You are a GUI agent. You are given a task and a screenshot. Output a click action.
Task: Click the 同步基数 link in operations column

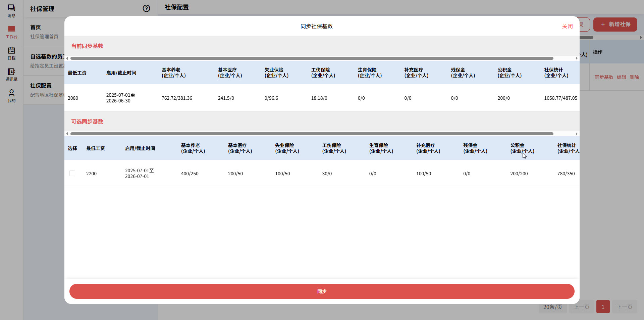click(604, 77)
